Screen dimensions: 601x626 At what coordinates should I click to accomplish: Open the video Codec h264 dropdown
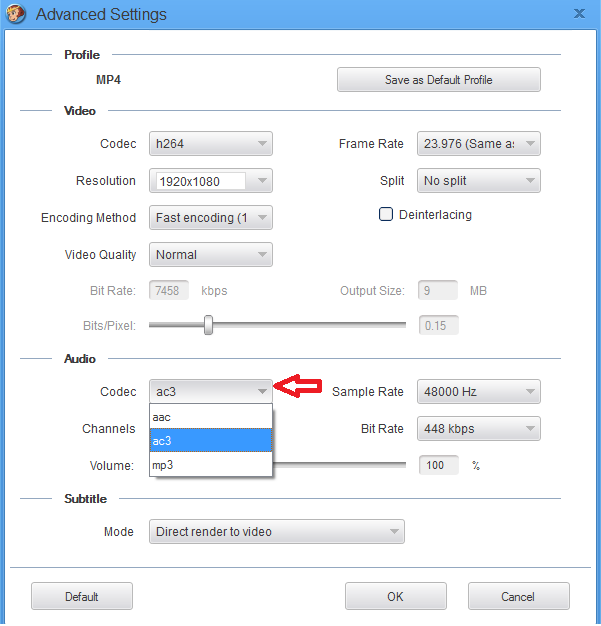(x=211, y=143)
